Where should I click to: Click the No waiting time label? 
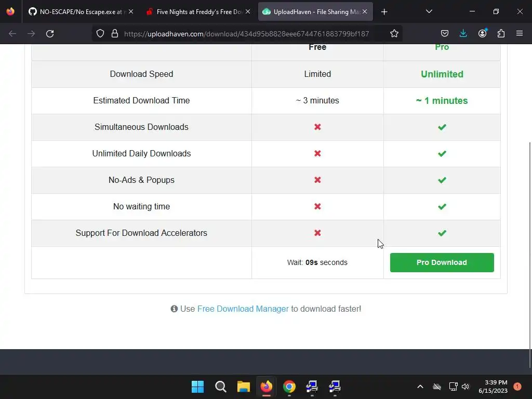pos(141,206)
